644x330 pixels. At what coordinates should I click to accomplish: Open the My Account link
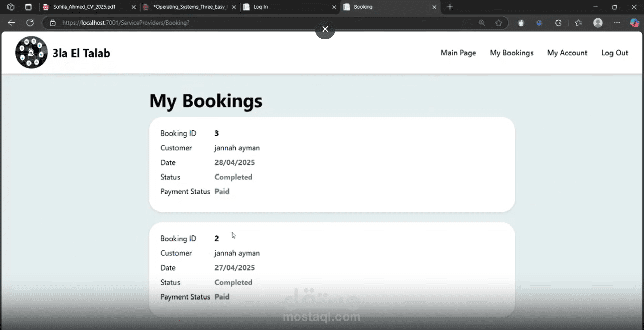(567, 53)
